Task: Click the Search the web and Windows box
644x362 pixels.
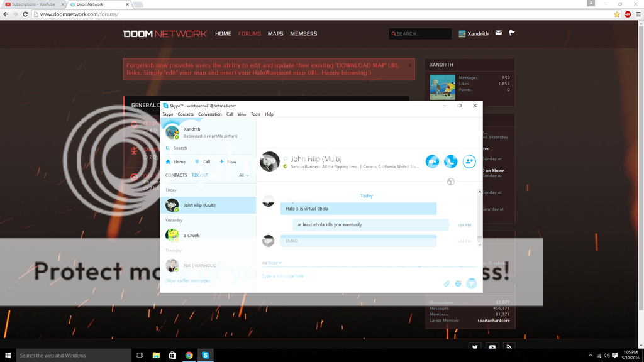Action: tap(74, 356)
